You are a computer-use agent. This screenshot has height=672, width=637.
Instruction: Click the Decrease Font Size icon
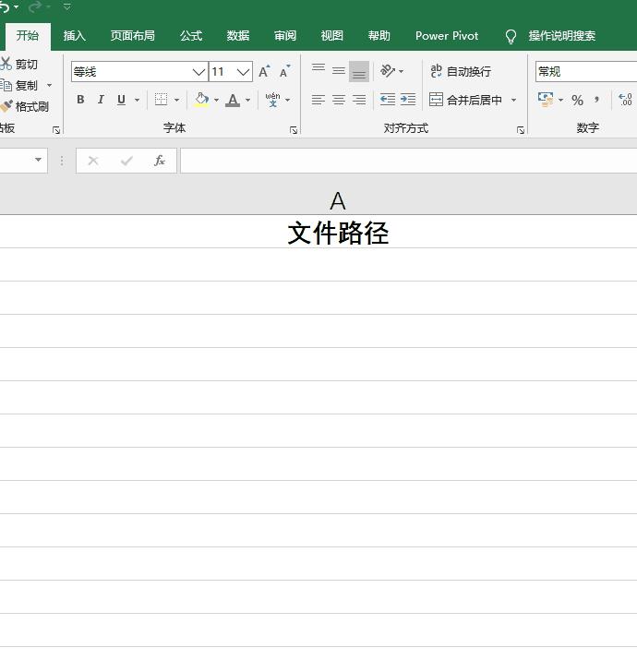pyautogui.click(x=285, y=71)
